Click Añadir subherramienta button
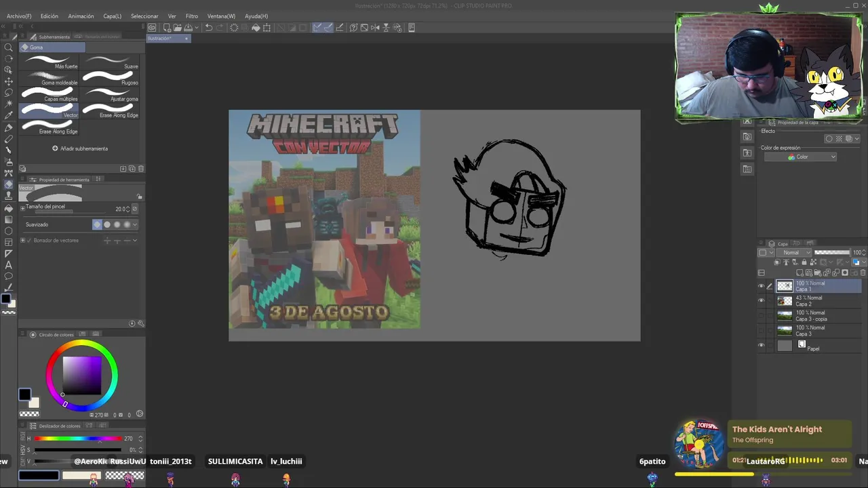Screen dimensions: 868x488 coord(80,148)
